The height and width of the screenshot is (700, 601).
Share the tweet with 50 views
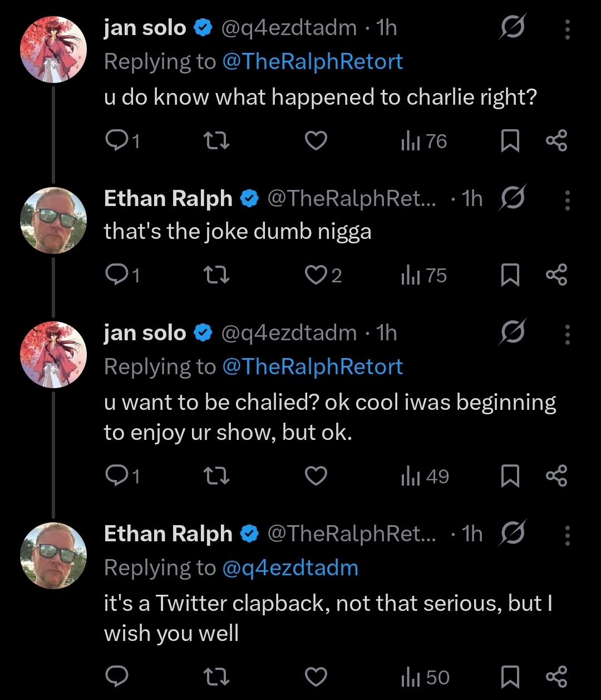pyautogui.click(x=556, y=677)
